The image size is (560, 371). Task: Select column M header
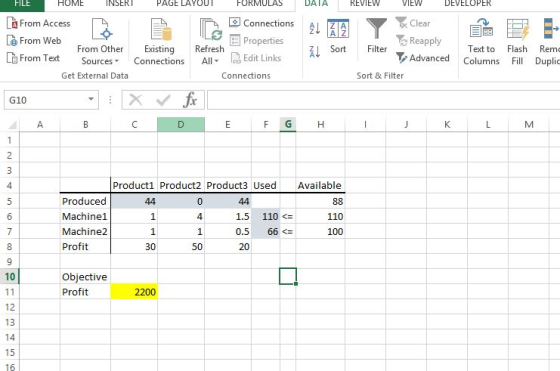point(529,125)
